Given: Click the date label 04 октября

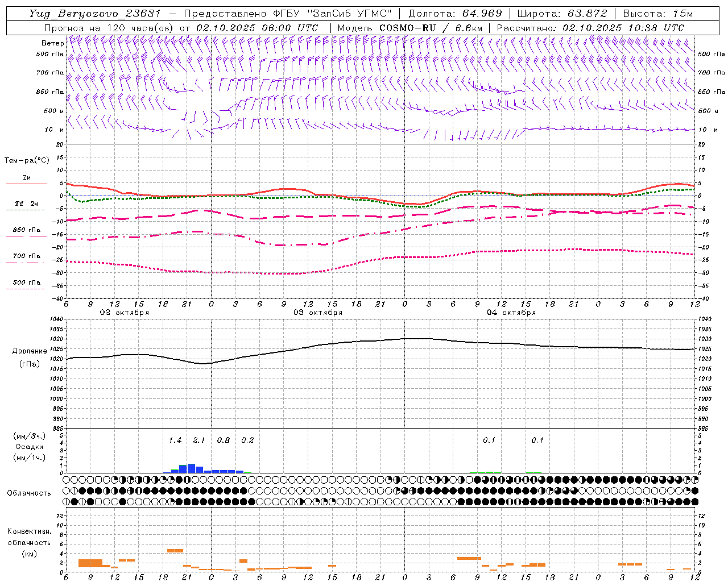Looking at the screenshot, I should [x=511, y=313].
